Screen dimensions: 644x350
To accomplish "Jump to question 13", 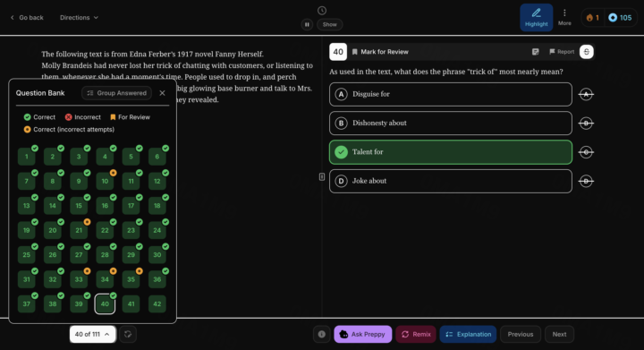I will pyautogui.click(x=27, y=206).
